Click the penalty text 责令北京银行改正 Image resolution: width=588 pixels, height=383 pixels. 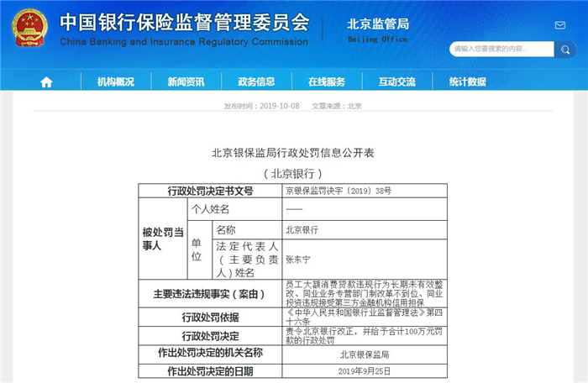click(365, 336)
